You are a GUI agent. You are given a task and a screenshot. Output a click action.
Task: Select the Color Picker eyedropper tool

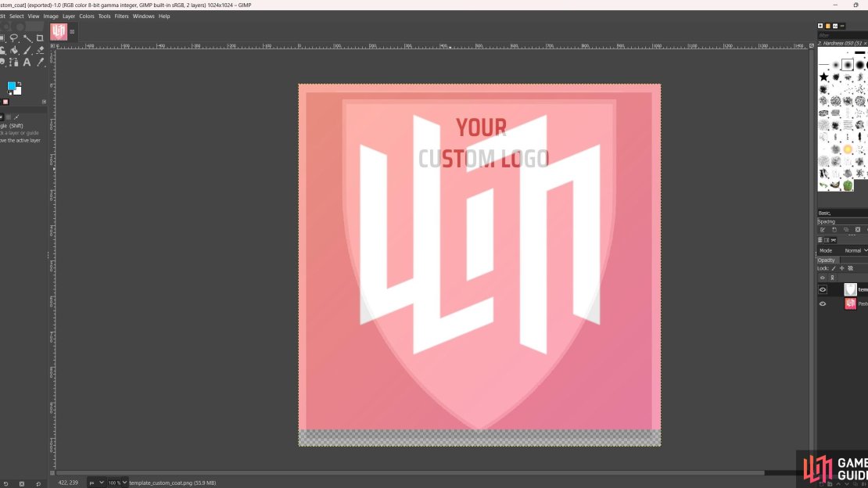pyautogui.click(x=40, y=63)
